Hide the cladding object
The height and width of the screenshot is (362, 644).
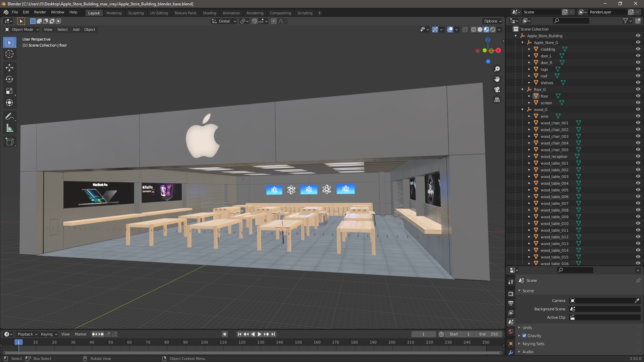coord(638,49)
